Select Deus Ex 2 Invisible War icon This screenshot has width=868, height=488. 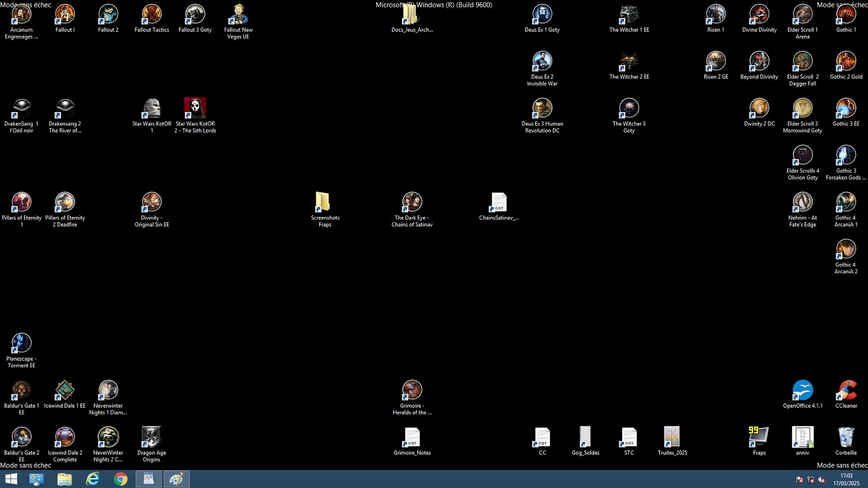[542, 61]
